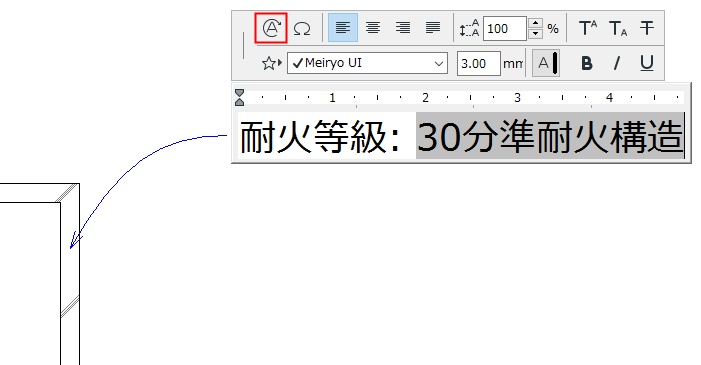Open the text pen color button
The height and width of the screenshot is (365, 701).
[546, 63]
